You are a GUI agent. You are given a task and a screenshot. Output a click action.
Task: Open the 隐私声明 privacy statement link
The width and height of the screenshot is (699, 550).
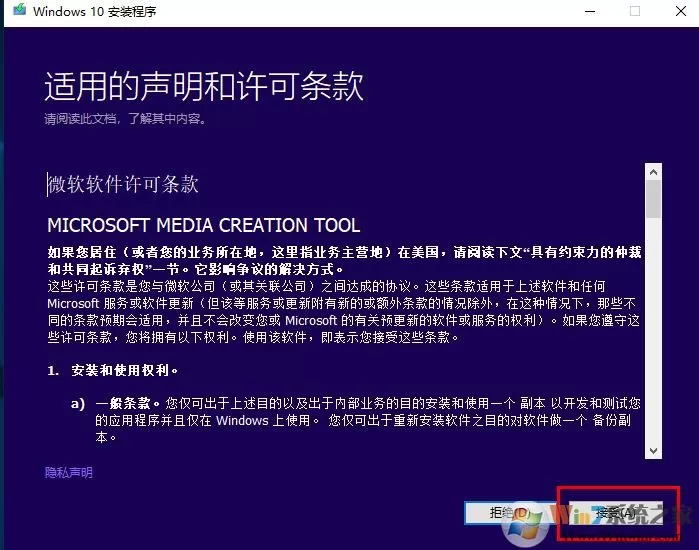[69, 472]
